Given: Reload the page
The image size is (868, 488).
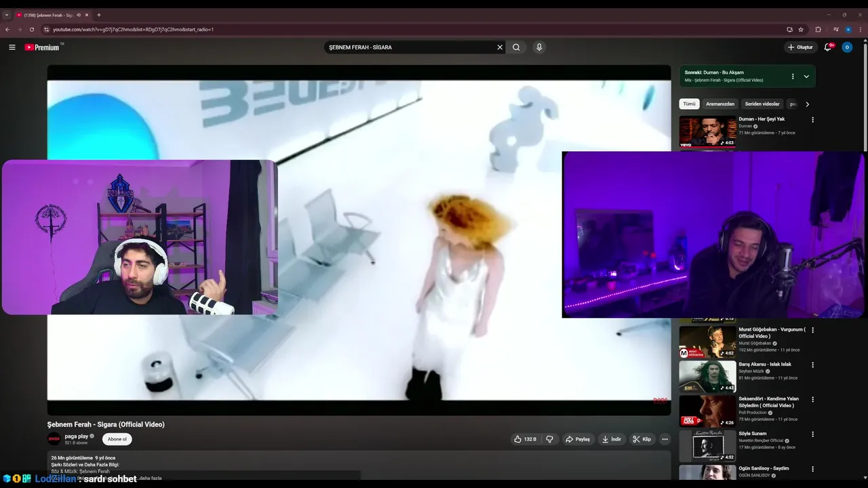Looking at the screenshot, I should click(31, 29).
